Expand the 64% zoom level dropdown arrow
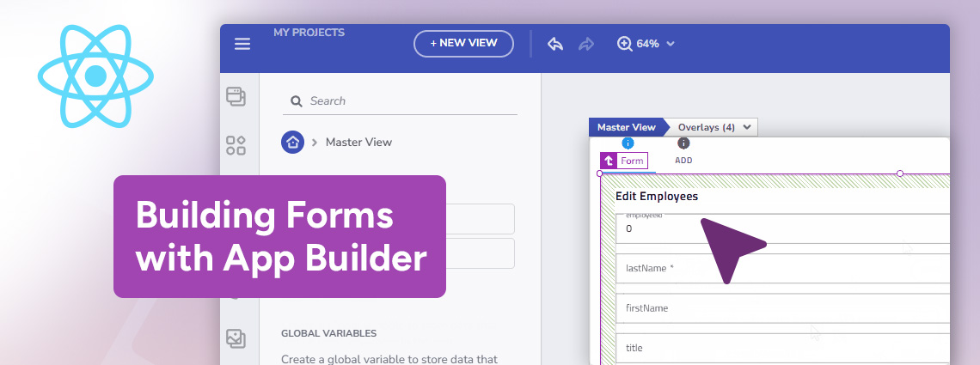The image size is (980, 365). 671,44
